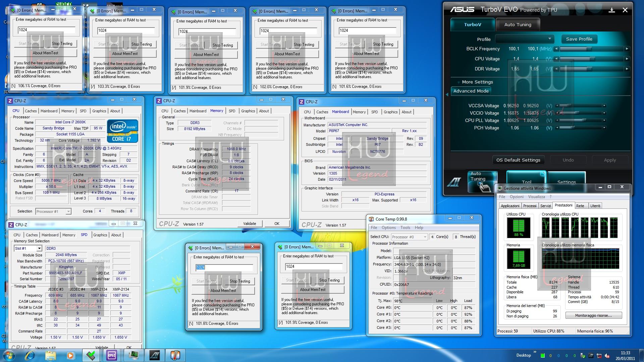
Task: Click the AI Suite logo in TurboV
Action: (454, 182)
